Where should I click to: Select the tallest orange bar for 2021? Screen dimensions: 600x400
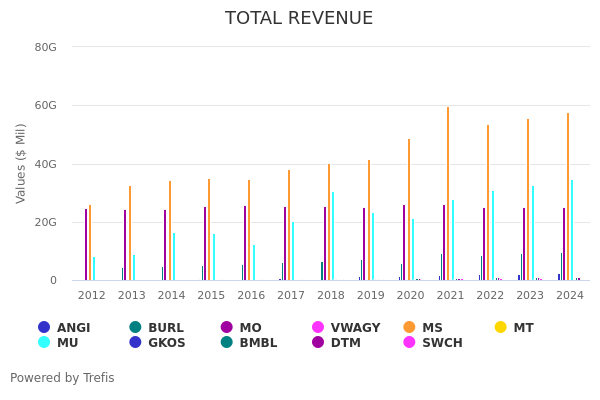point(448,194)
